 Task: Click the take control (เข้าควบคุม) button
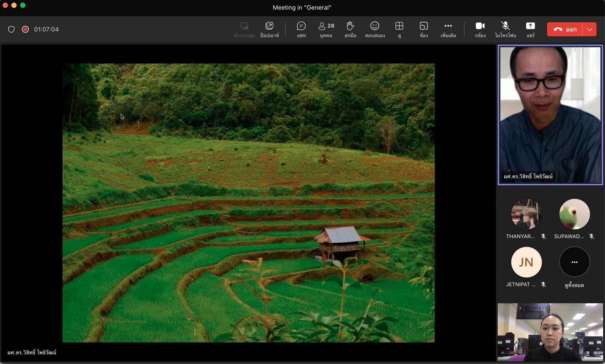pos(244,29)
